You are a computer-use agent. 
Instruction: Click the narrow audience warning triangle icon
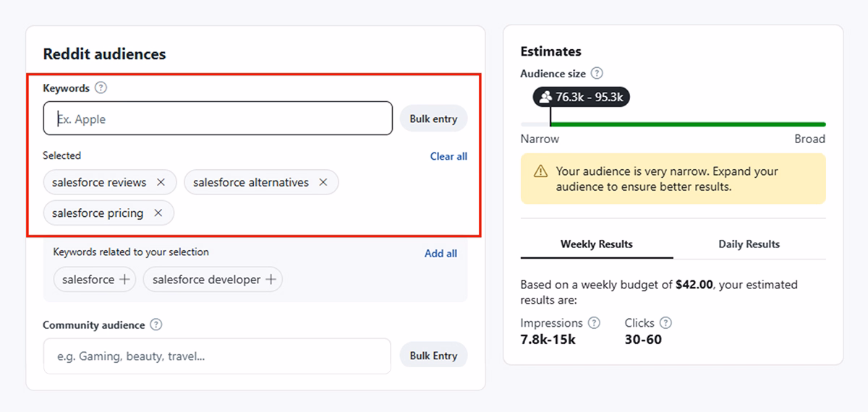point(541,172)
